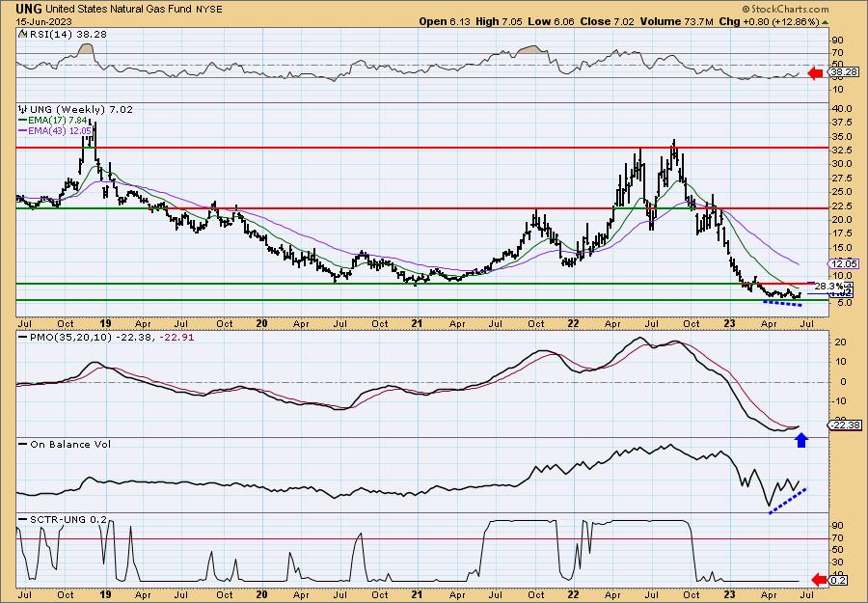Click the PMO(35,20,10) -22.38, -22.91 label
The height and width of the screenshot is (603, 868).
click(112, 338)
